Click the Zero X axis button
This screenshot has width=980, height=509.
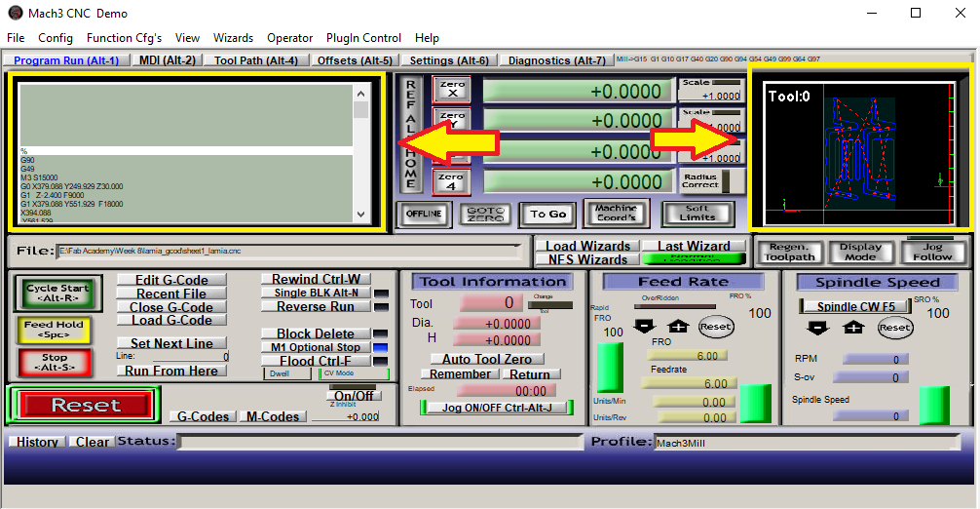point(451,90)
